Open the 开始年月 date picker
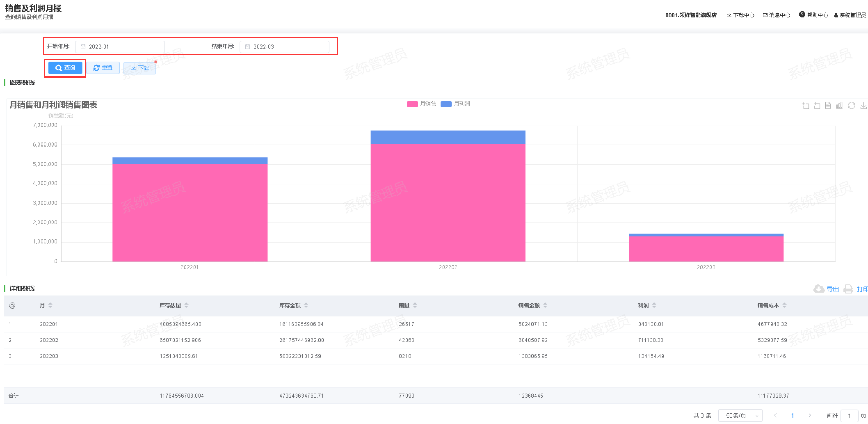This screenshot has height=424, width=868. click(x=120, y=47)
